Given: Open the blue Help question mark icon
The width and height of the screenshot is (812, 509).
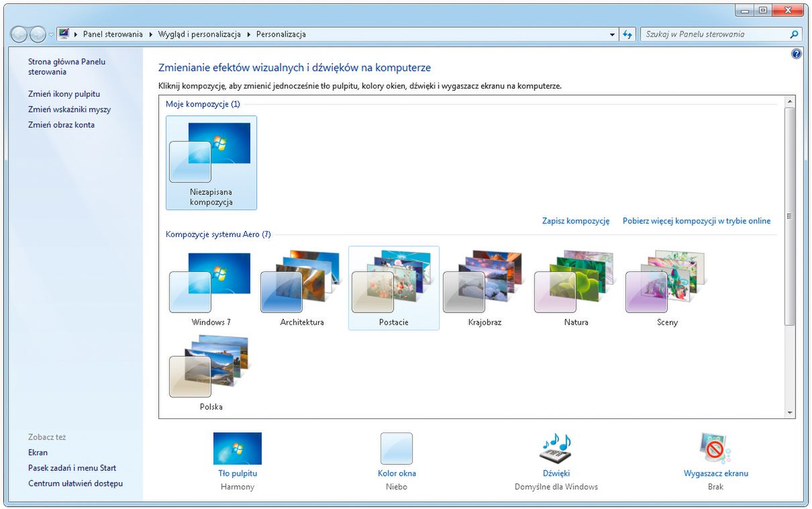Looking at the screenshot, I should (797, 54).
